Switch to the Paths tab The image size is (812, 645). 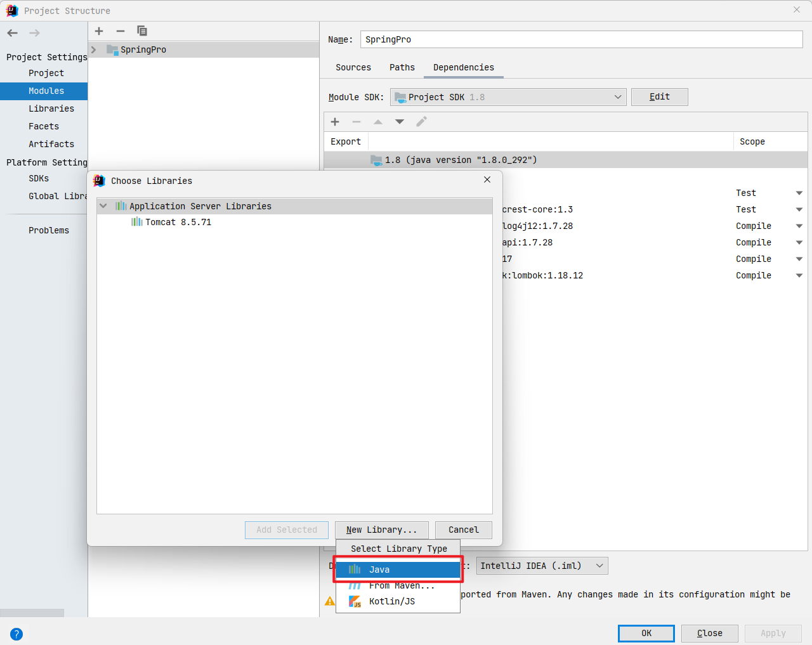pos(402,67)
